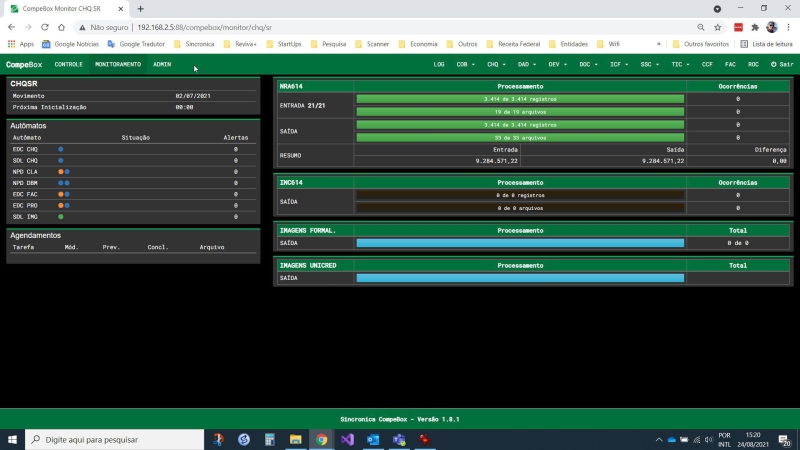The height and width of the screenshot is (450, 800).
Task: Open the LOG link in navbar
Action: coord(439,64)
